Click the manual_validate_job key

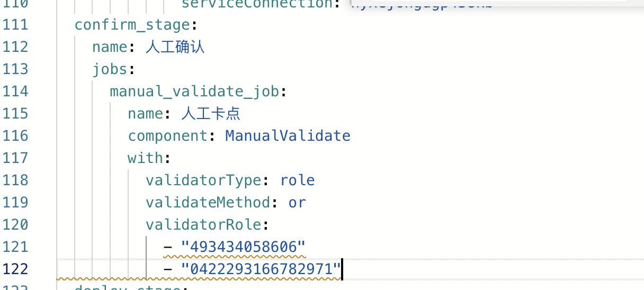point(194,92)
